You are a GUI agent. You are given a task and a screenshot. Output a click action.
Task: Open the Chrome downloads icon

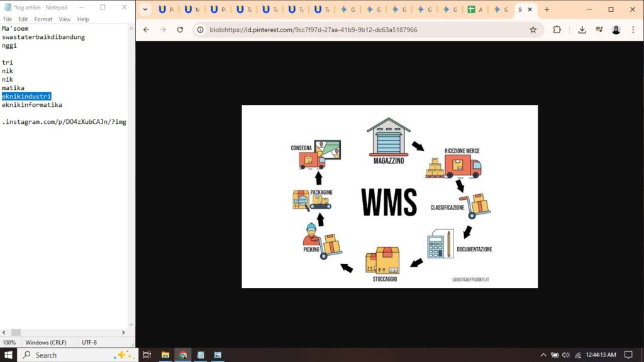582,30
